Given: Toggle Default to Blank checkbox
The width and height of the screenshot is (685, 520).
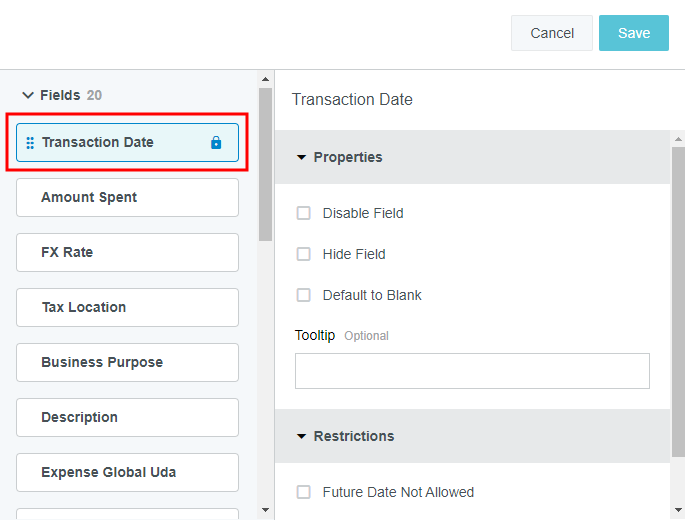Looking at the screenshot, I should tap(304, 295).
